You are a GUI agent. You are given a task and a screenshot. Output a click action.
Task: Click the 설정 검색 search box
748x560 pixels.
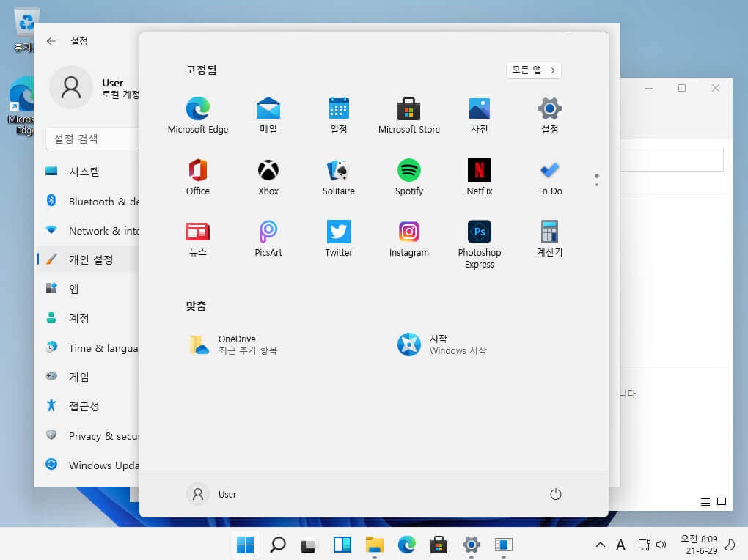click(93, 139)
